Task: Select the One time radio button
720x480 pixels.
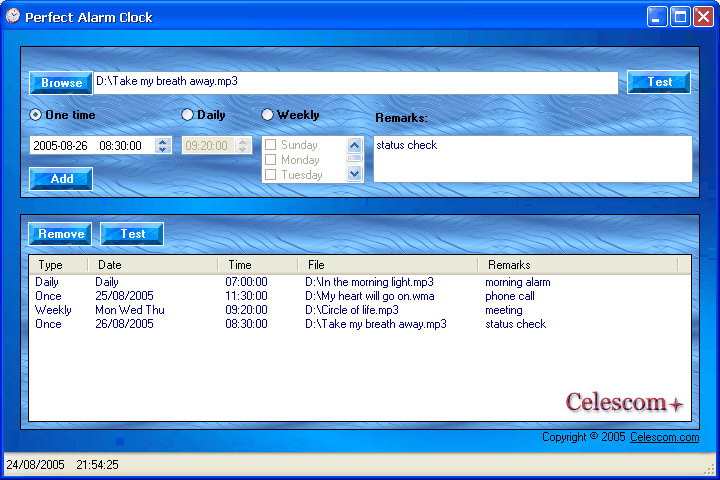Action: (37, 115)
